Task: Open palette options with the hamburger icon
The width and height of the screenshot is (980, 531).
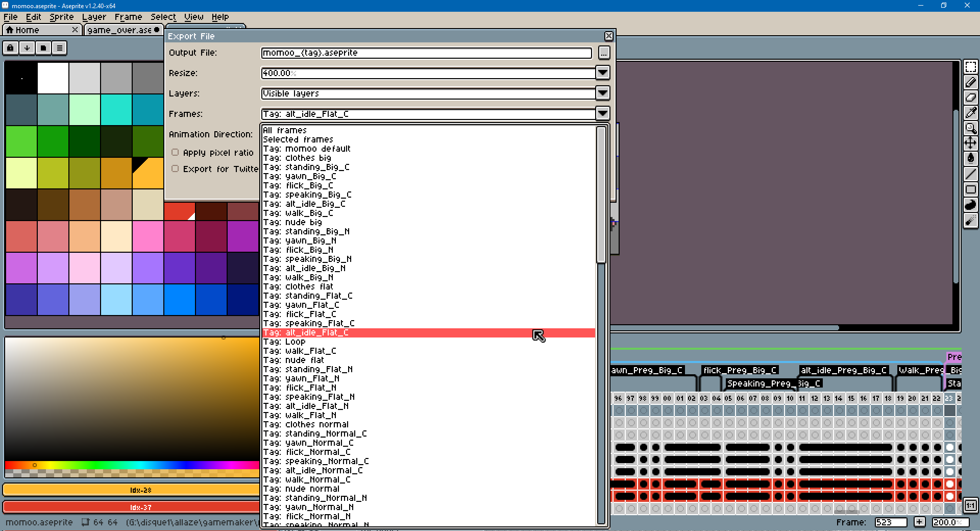Action: coord(60,47)
